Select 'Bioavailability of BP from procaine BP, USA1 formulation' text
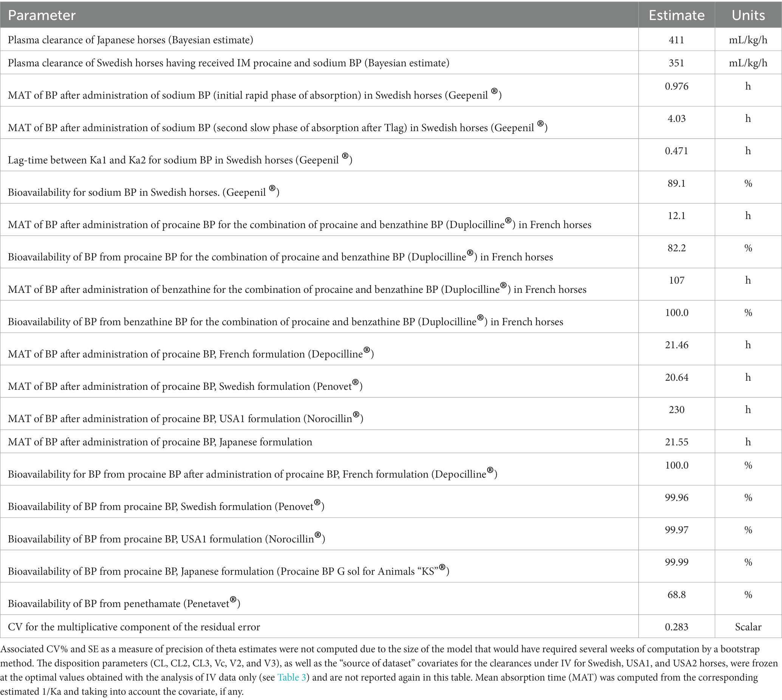This screenshot has width=782, height=700. point(166,538)
